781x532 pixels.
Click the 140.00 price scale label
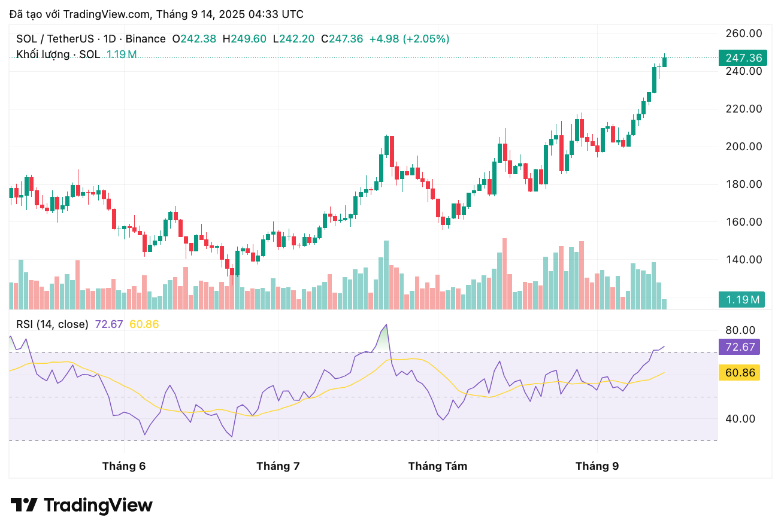pos(743,260)
